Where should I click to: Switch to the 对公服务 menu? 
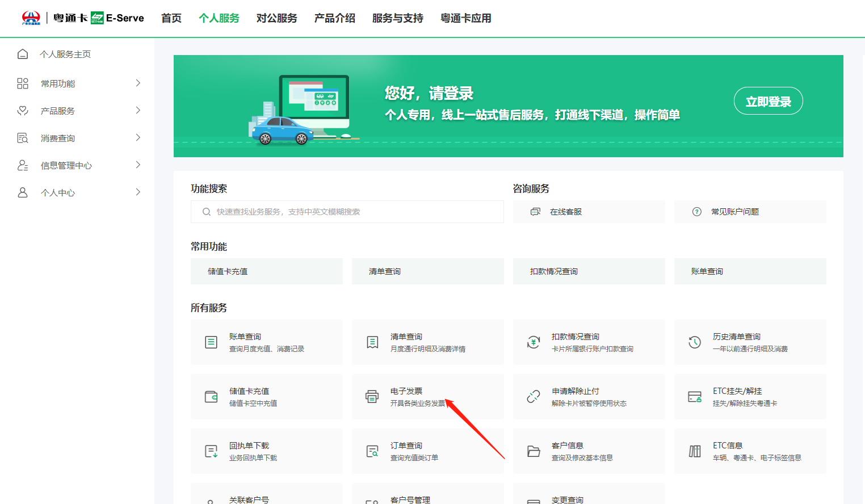pos(276,18)
